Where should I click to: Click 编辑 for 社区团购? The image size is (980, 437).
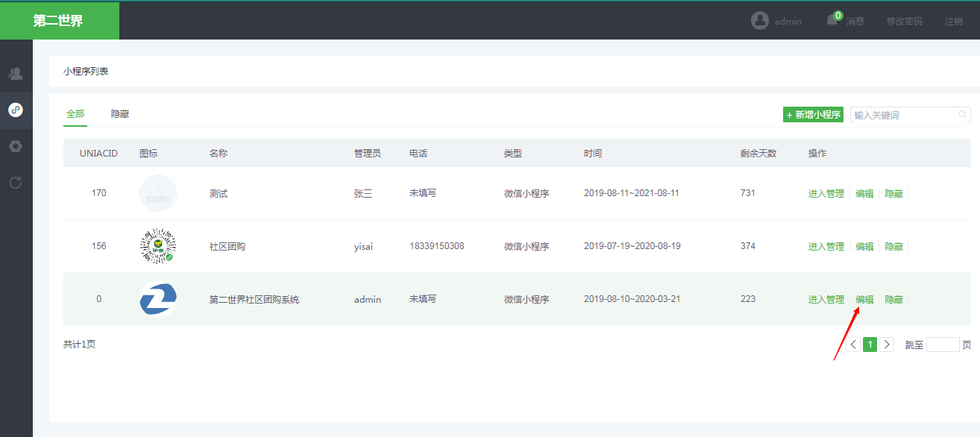pos(864,247)
